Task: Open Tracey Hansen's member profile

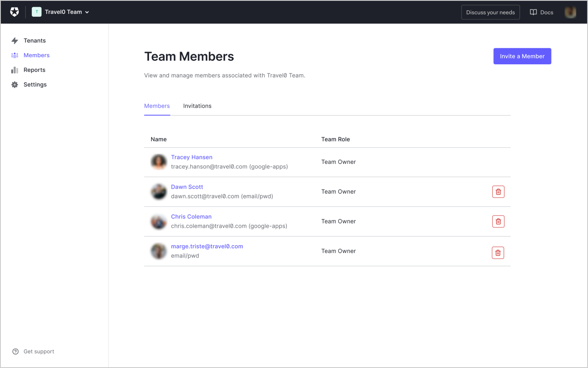Action: pos(192,157)
